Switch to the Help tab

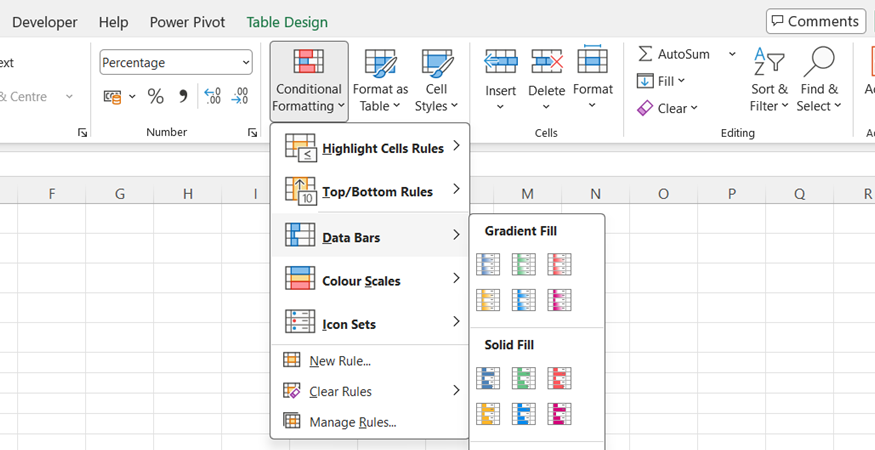click(113, 22)
